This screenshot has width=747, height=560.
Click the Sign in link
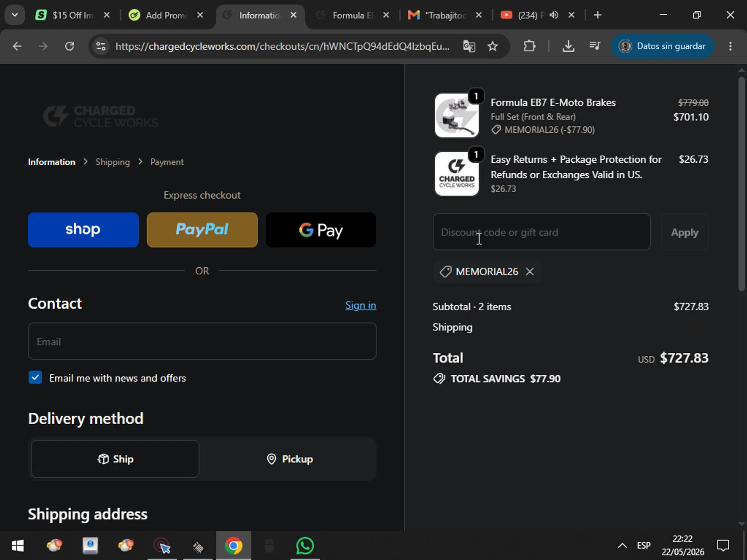pos(361,305)
